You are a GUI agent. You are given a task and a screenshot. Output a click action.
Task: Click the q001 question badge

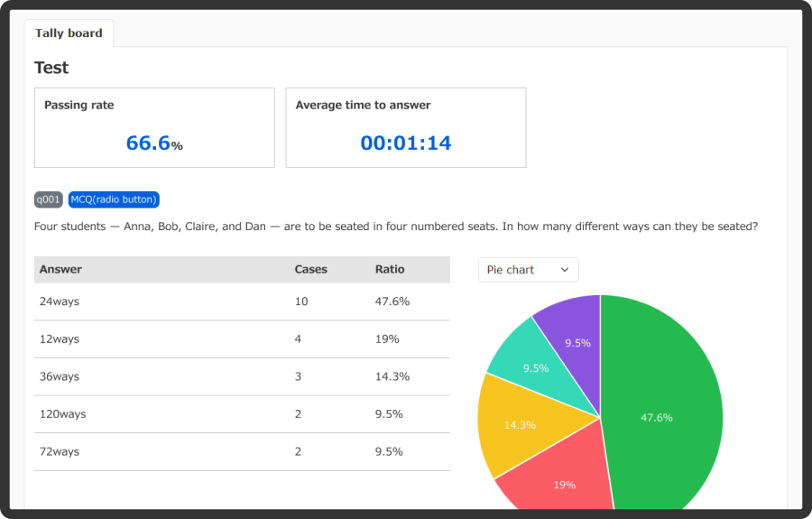pyautogui.click(x=48, y=199)
